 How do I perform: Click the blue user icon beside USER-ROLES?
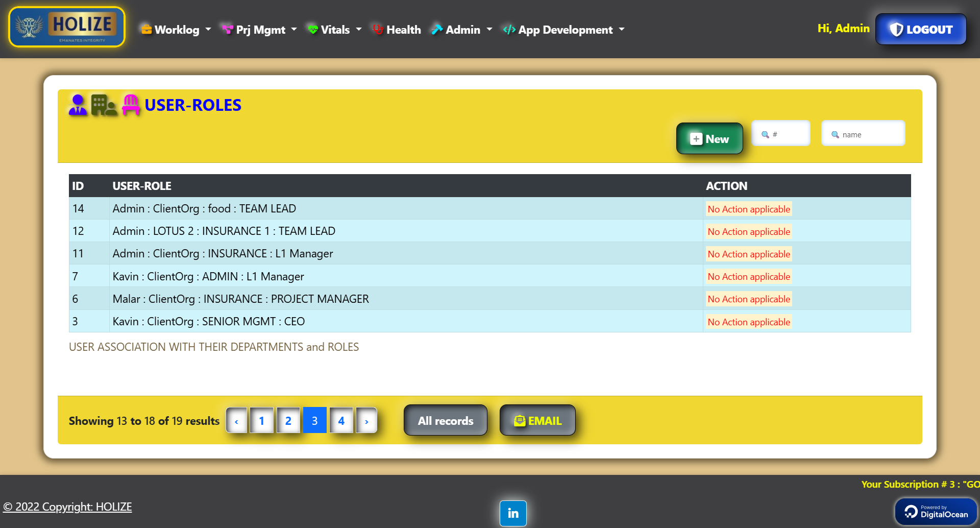[x=78, y=105]
